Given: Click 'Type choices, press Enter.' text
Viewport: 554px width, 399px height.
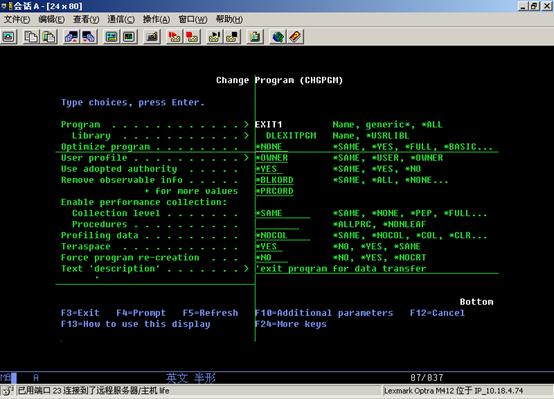Looking at the screenshot, I should click(x=132, y=102).
